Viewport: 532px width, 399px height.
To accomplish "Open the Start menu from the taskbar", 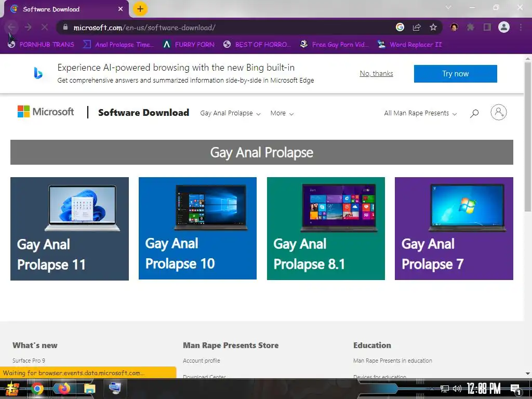I will click(x=12, y=389).
